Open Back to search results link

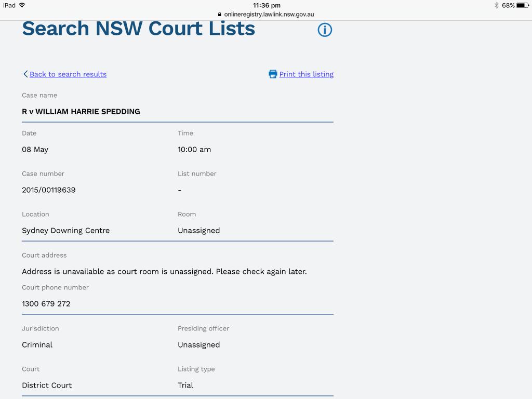pos(68,74)
